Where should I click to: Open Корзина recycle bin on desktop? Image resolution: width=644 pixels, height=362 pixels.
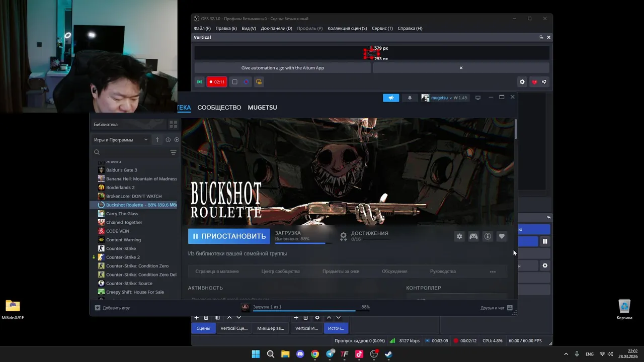(624, 309)
